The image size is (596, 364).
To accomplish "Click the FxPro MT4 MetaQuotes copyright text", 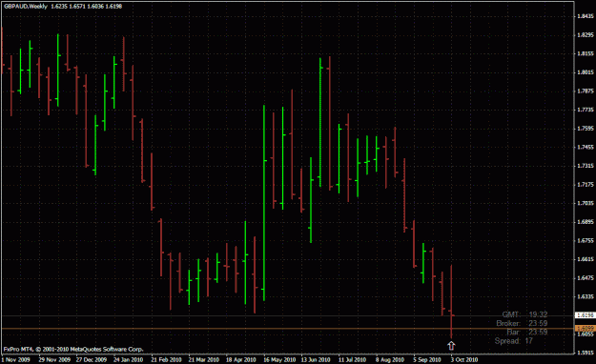I will (73, 349).
